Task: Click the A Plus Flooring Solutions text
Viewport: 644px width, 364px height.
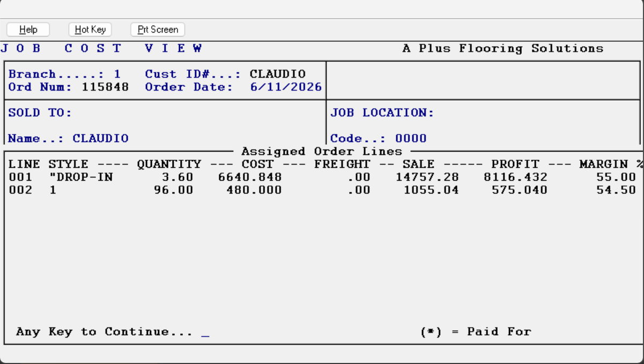Action: [503, 49]
